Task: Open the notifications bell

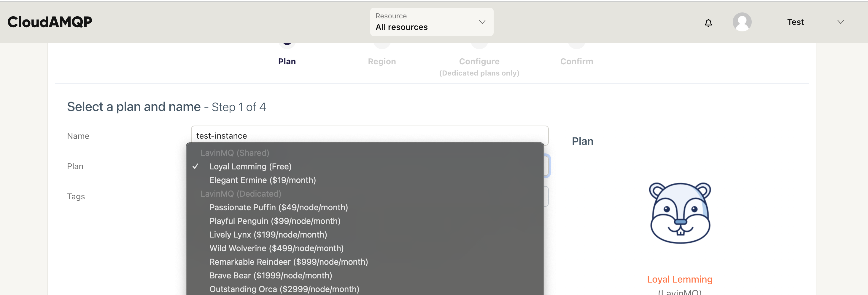Action: point(708,23)
